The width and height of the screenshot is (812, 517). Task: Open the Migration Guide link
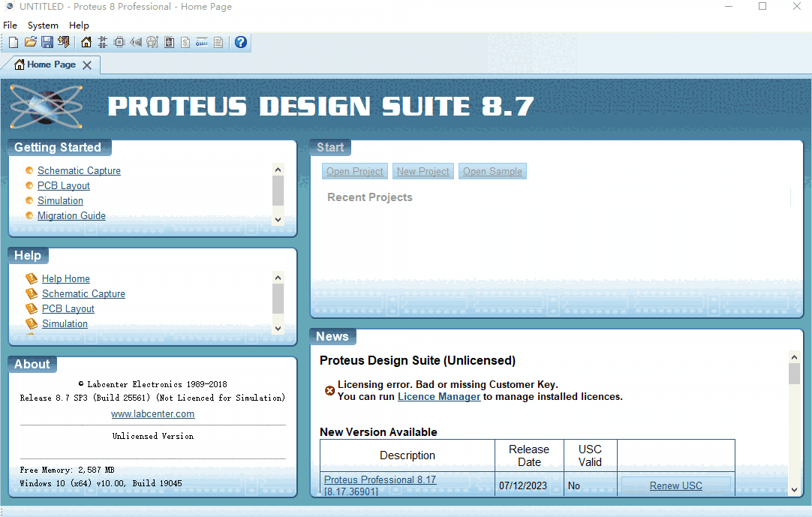71,216
